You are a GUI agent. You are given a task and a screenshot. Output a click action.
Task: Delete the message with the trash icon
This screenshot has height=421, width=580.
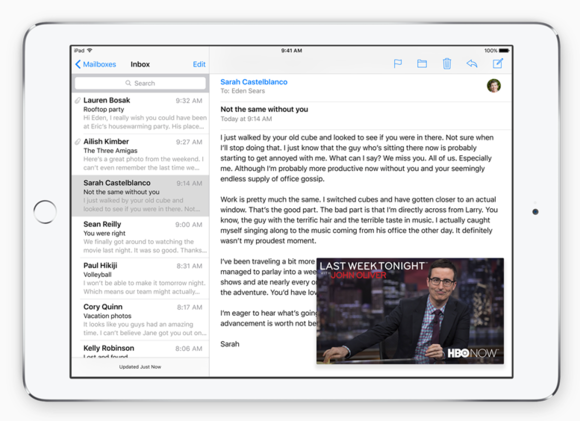coord(447,64)
